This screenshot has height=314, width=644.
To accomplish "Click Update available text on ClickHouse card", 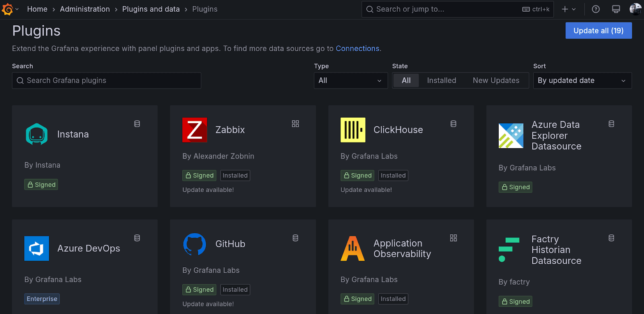I will click(366, 190).
